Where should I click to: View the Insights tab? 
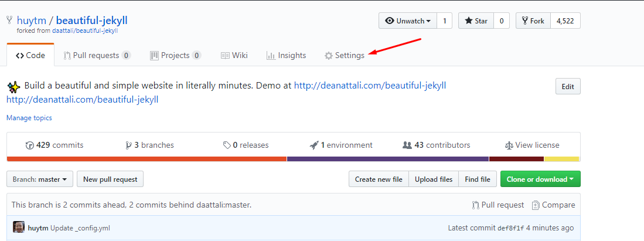click(287, 56)
